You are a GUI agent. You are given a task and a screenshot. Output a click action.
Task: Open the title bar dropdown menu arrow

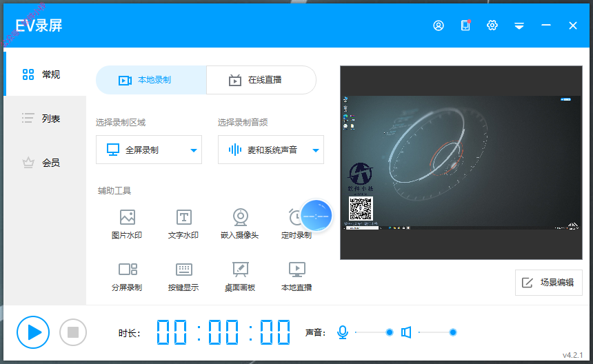(x=519, y=26)
